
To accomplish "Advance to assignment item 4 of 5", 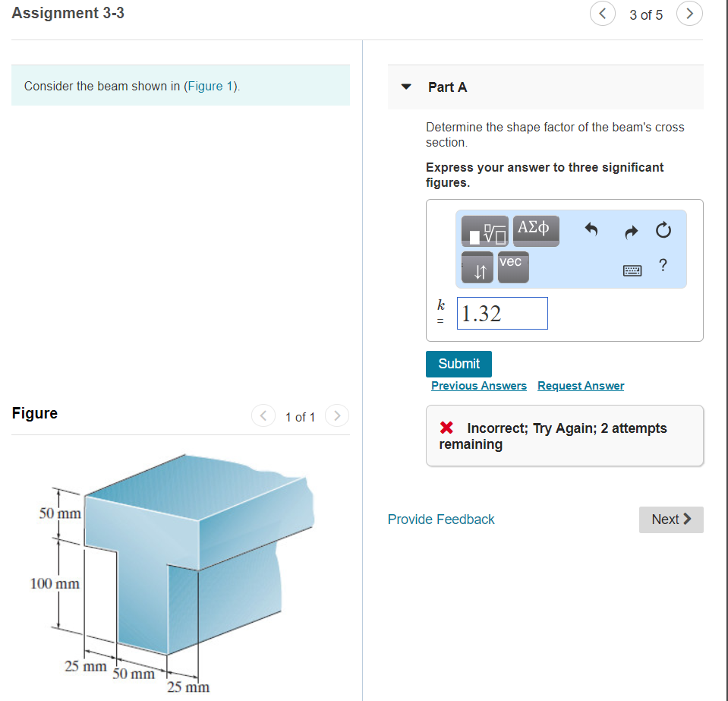I will [x=689, y=14].
